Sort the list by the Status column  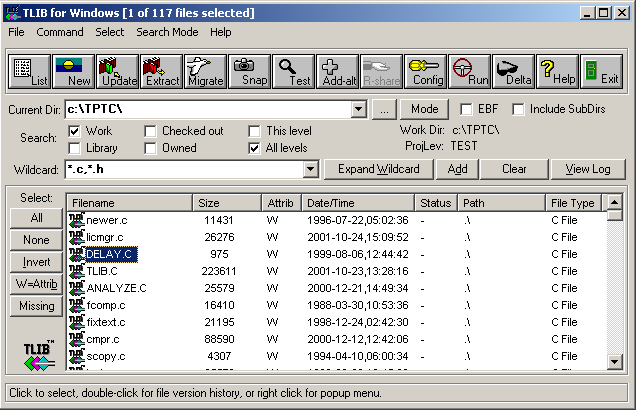436,203
